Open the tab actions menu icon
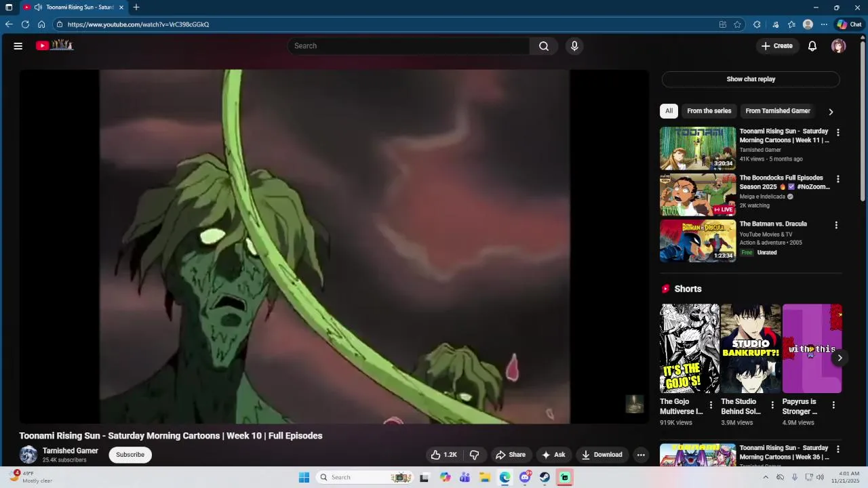The height and width of the screenshot is (488, 868). pyautogui.click(x=9, y=7)
